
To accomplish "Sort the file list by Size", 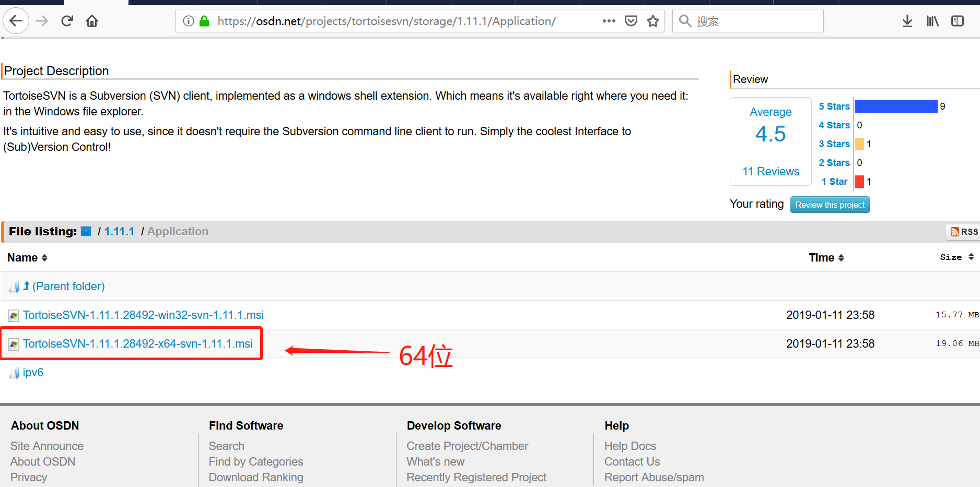I will (x=957, y=257).
